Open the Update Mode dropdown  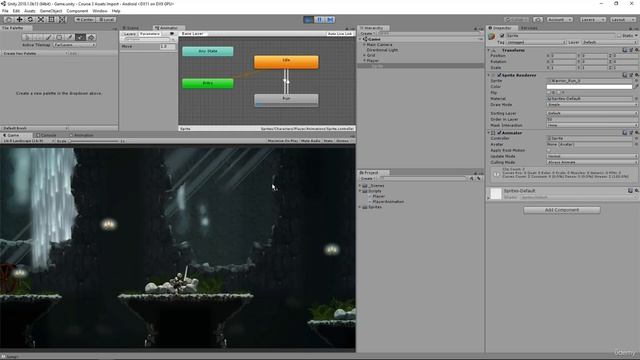click(x=592, y=156)
